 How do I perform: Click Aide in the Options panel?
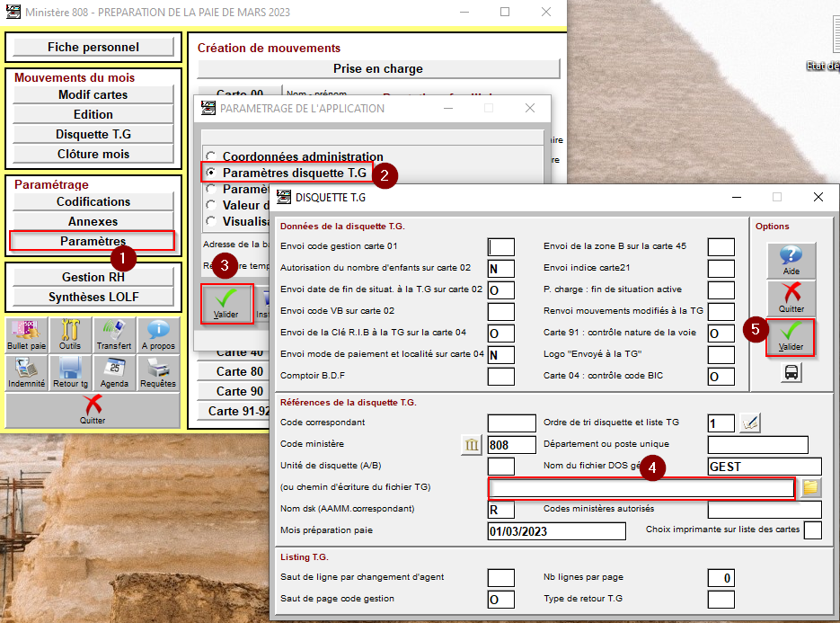[x=791, y=261]
